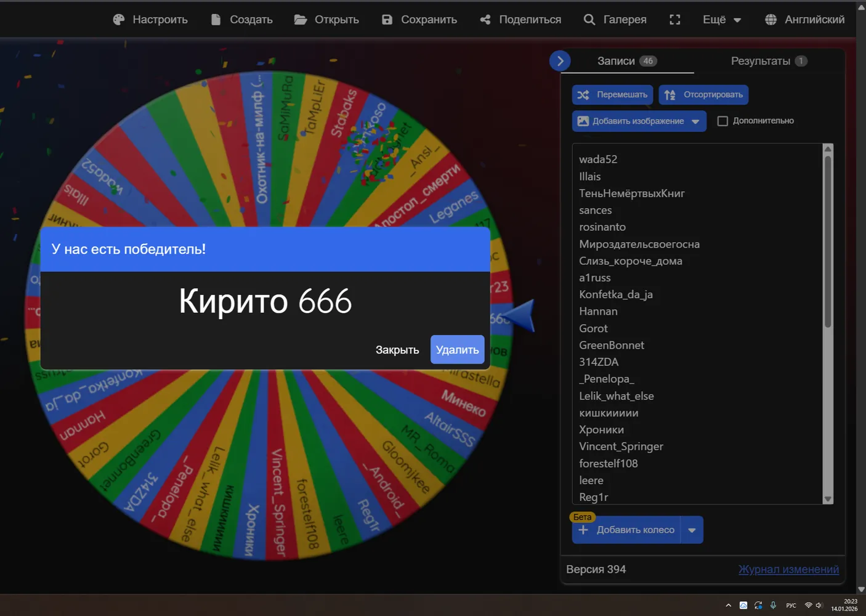This screenshot has height=616, width=866.
Task: Collapse the side panel with chevron button
Action: click(x=560, y=60)
